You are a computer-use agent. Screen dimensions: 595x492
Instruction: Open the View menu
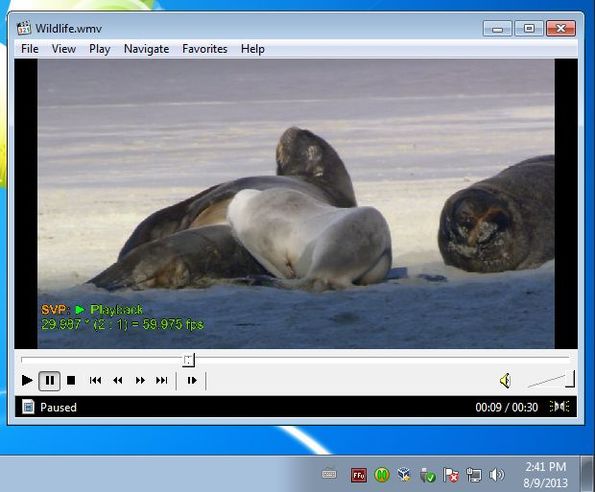[64, 49]
